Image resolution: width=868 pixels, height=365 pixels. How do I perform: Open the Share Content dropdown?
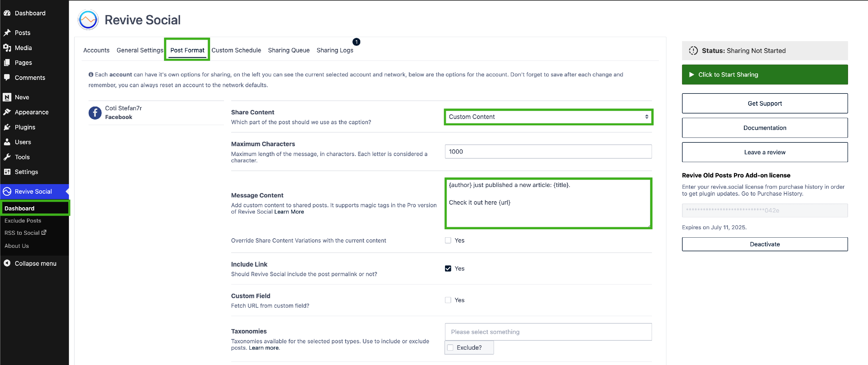(548, 117)
